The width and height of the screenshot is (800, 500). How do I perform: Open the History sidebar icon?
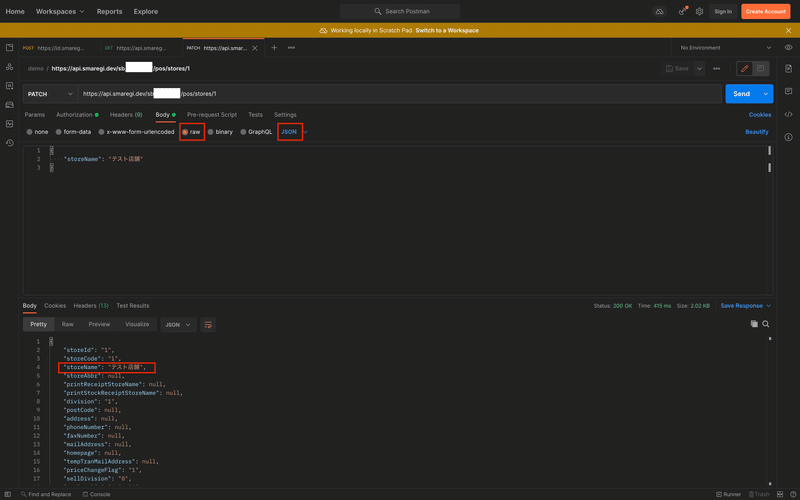coord(9,143)
